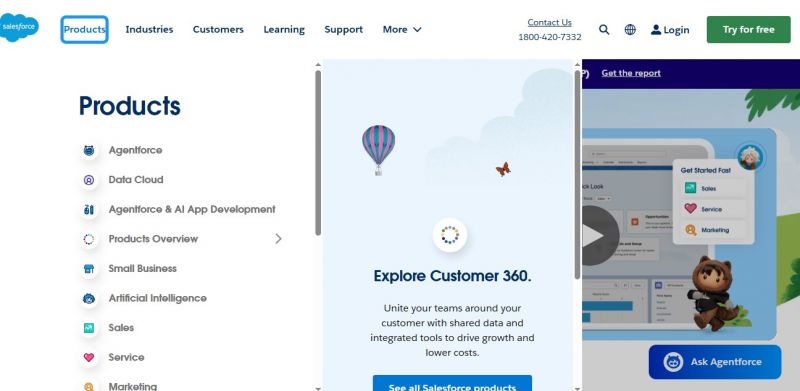Click the Agentforce & AI App Development icon
The width and height of the screenshot is (800, 391).
click(89, 209)
